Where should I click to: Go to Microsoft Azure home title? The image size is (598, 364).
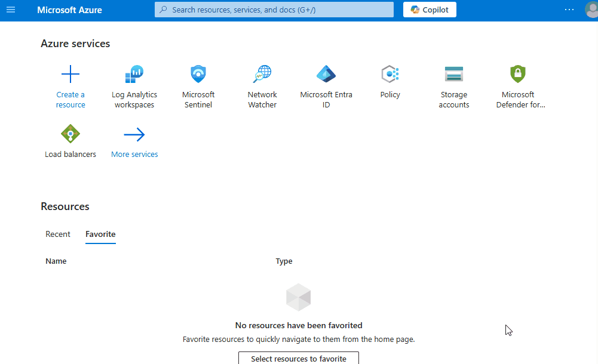click(69, 10)
